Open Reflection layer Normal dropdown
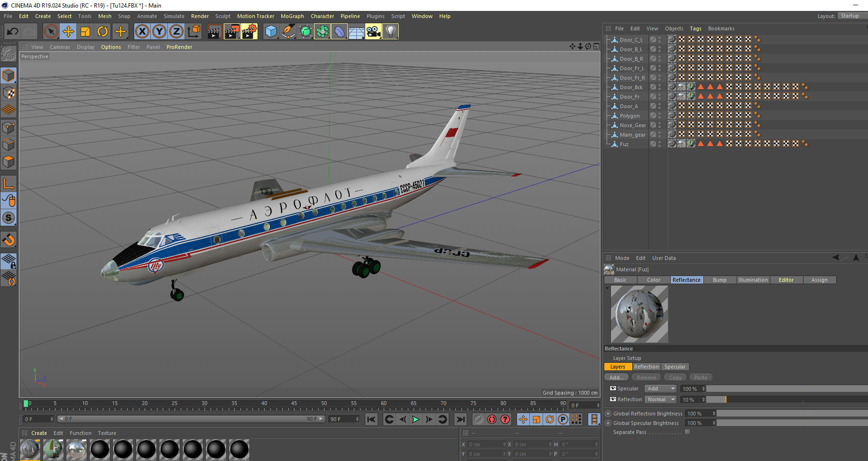Screen dimensions: 868x461 tap(661, 399)
